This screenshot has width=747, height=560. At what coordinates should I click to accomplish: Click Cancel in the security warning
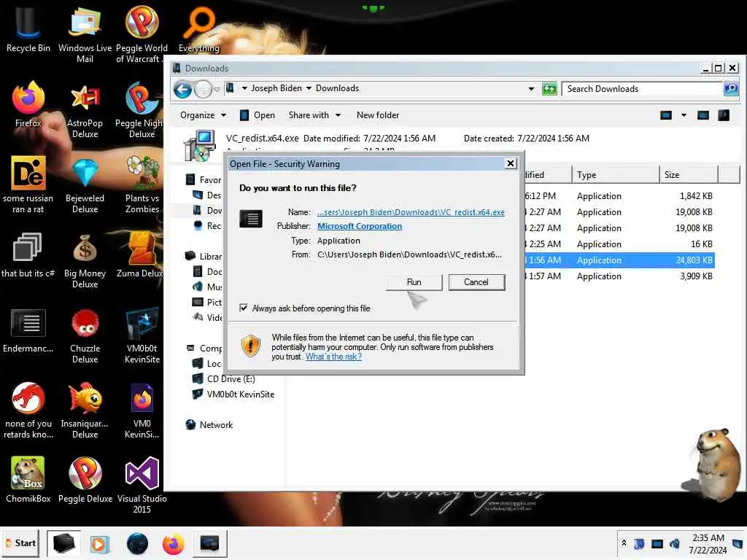pos(476,282)
